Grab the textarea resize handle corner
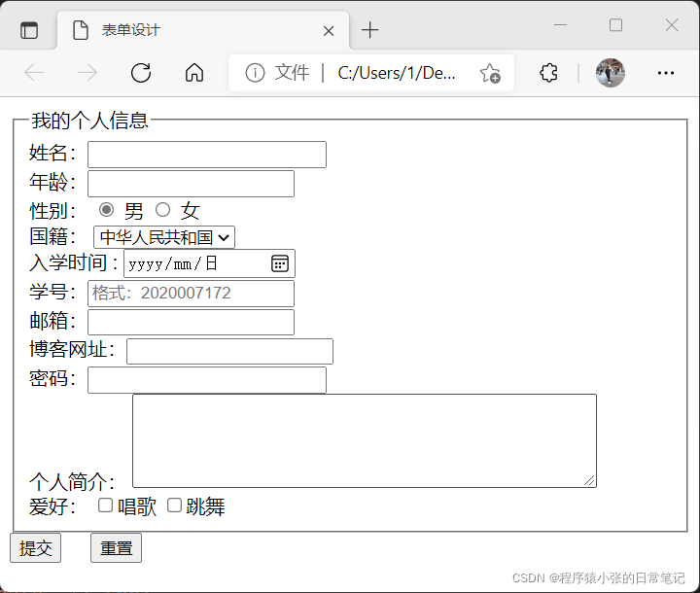The image size is (700, 593). (589, 480)
